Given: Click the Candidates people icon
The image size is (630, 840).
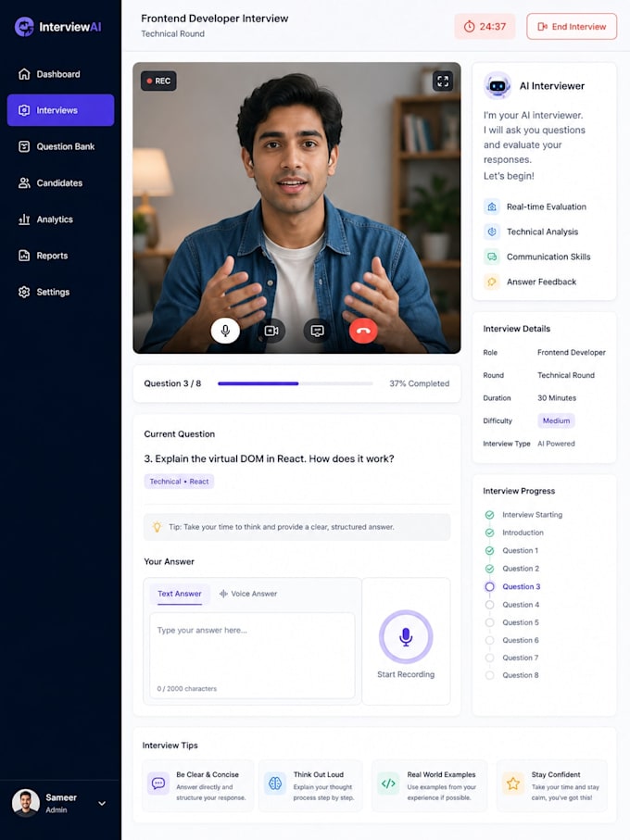Looking at the screenshot, I should point(24,183).
